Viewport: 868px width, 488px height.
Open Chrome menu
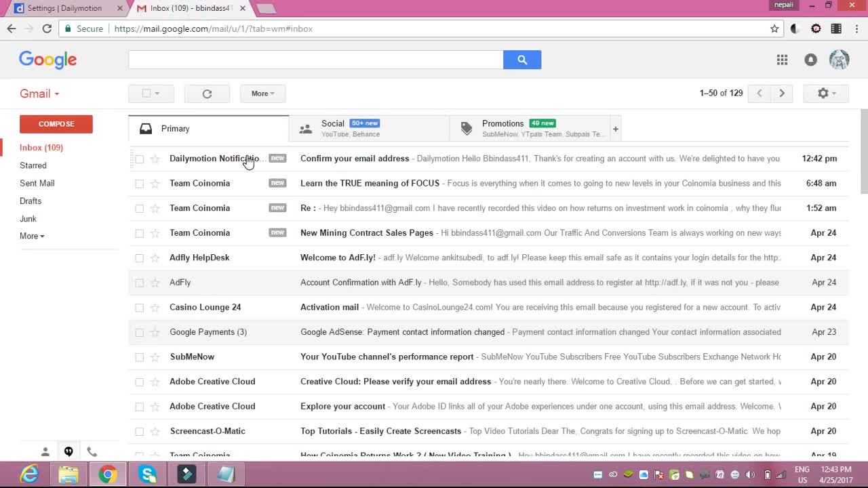pyautogui.click(x=856, y=28)
